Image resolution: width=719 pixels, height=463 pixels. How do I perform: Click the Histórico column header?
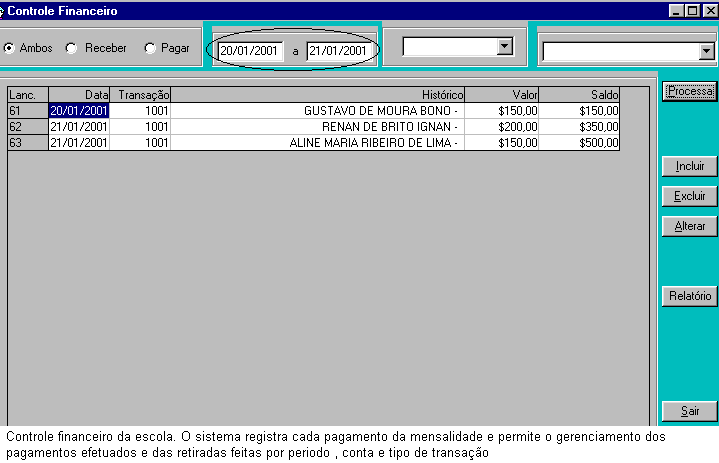pos(317,95)
